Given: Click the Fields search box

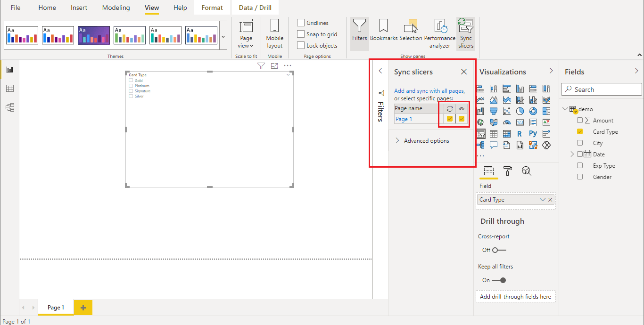Looking at the screenshot, I should point(601,89).
